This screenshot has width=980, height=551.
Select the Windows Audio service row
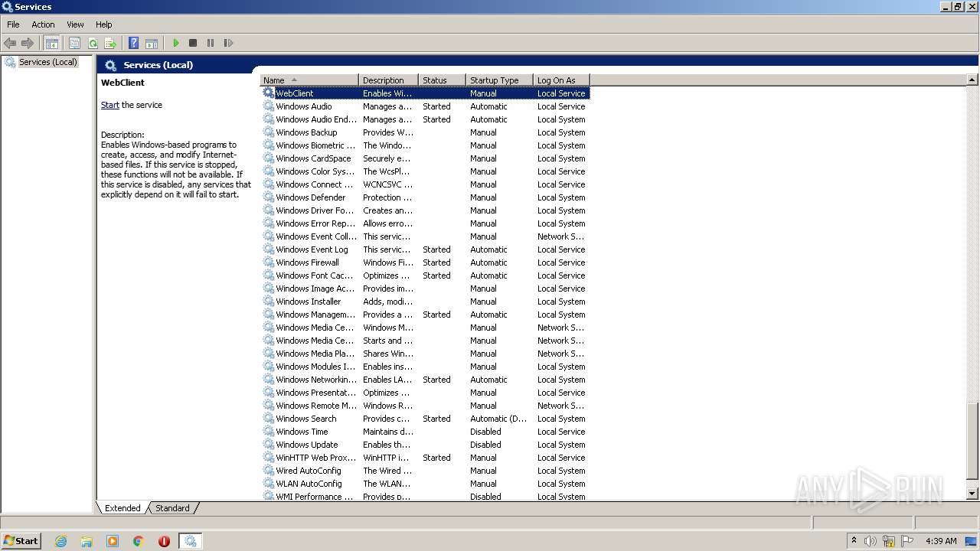click(x=426, y=106)
